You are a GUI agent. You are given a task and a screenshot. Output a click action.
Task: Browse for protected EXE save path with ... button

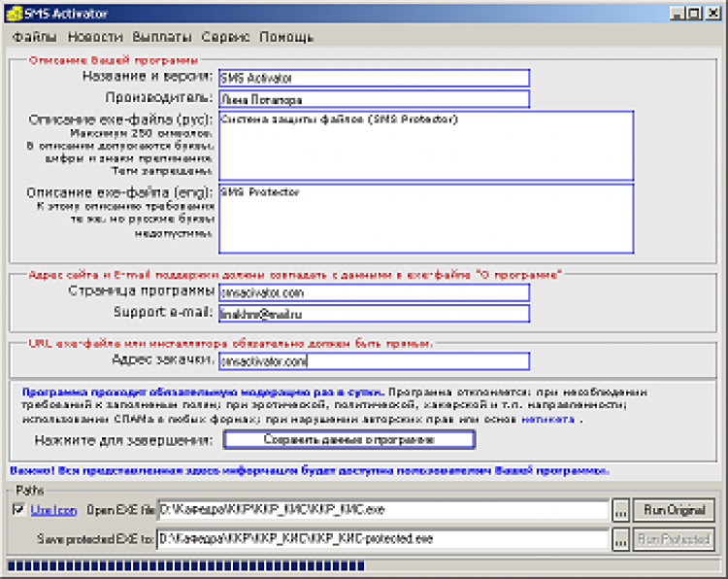click(621, 540)
